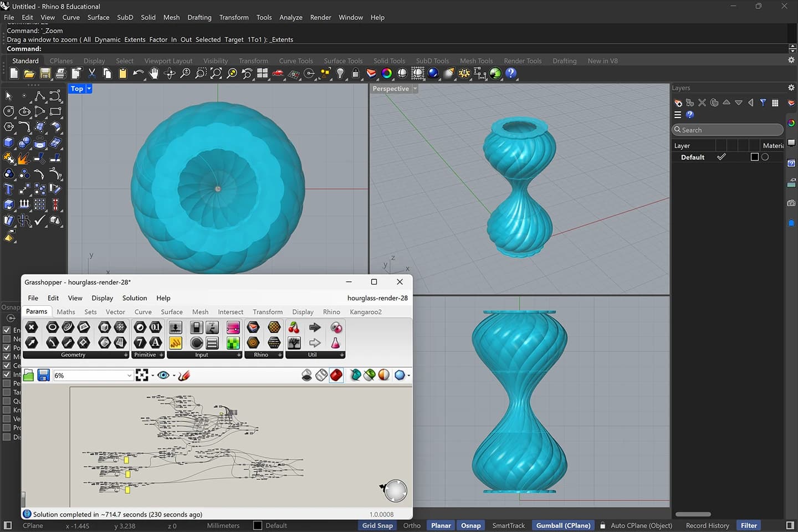Click the color wheel icon in Standard toolbar
The width and height of the screenshot is (798, 532).
coord(387,73)
